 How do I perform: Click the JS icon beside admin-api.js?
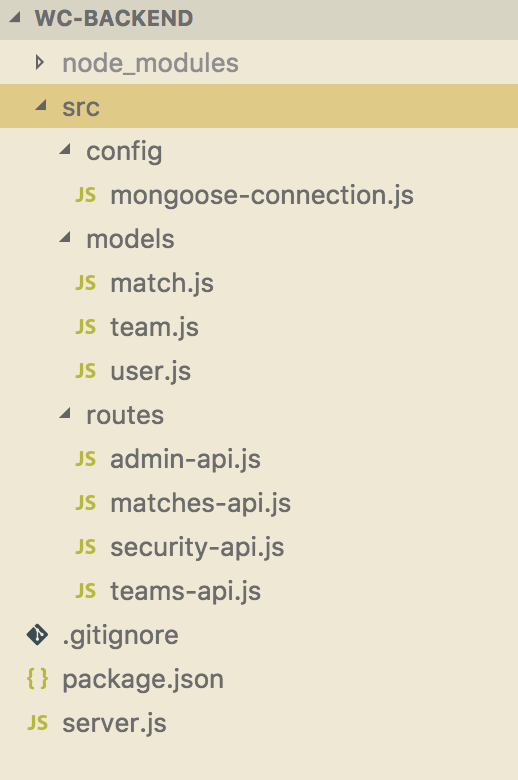(x=86, y=459)
